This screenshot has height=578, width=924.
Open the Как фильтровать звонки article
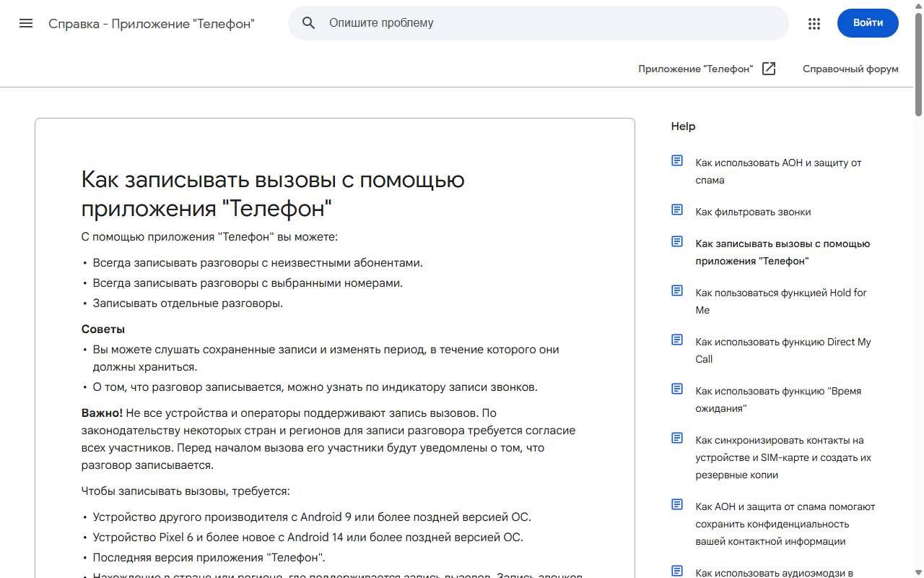point(753,212)
